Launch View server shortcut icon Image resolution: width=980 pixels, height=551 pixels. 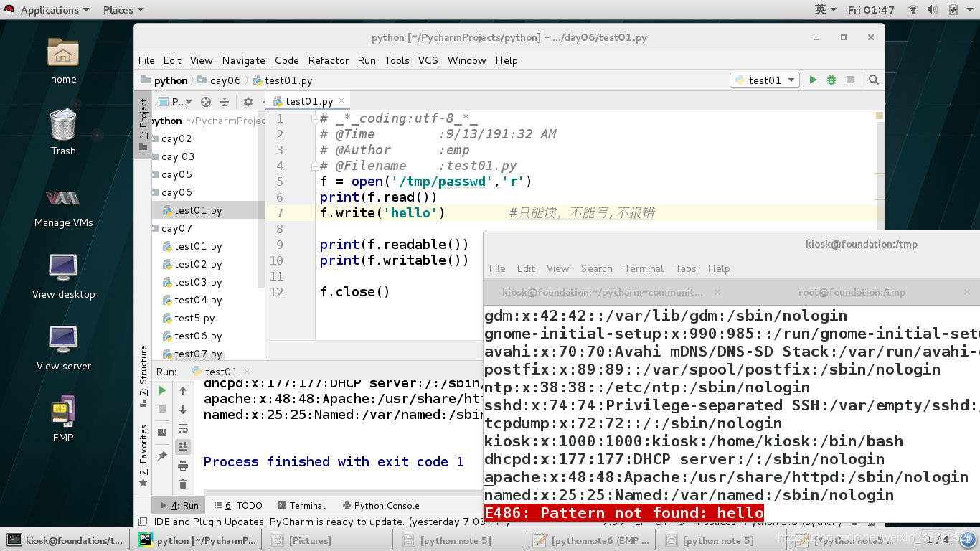click(63, 339)
